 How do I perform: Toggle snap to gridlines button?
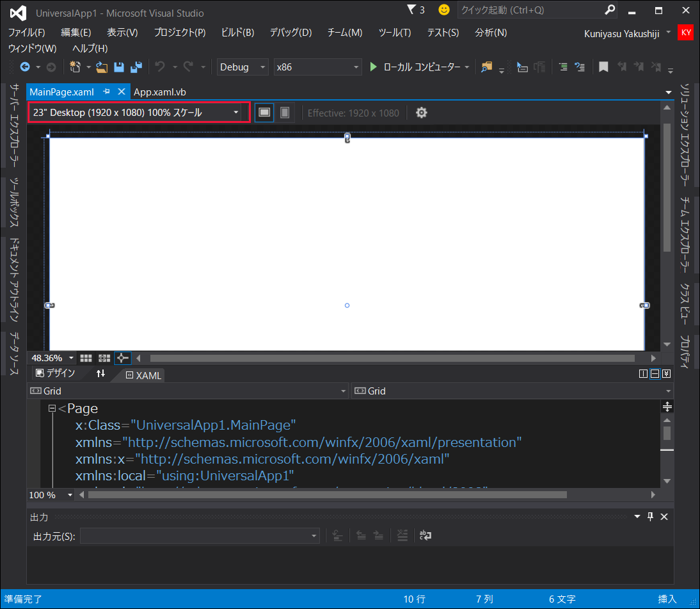(104, 358)
